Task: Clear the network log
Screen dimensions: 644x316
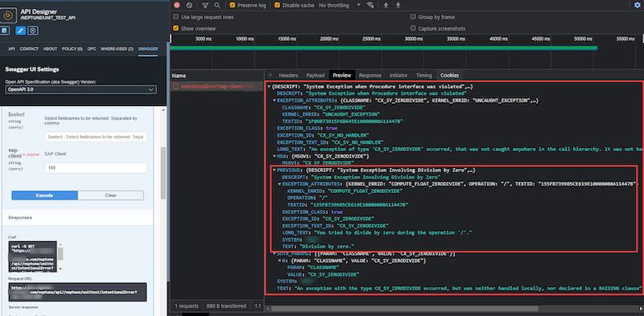Action: click(x=189, y=5)
